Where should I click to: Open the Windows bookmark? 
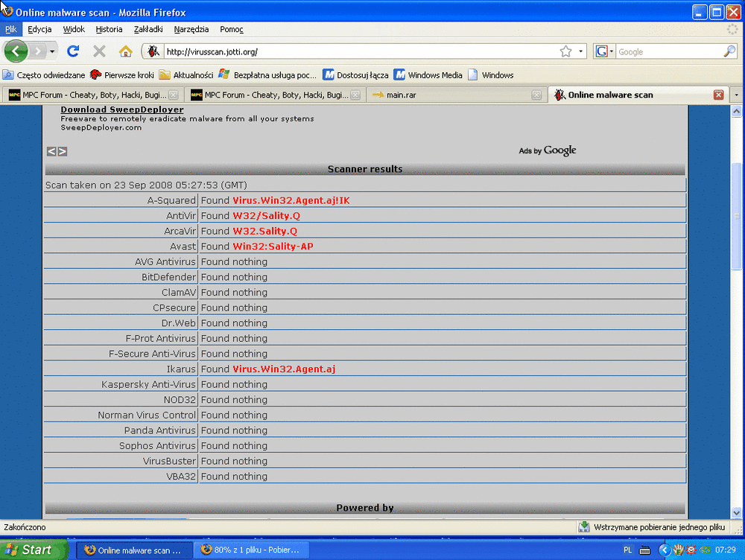tap(491, 75)
